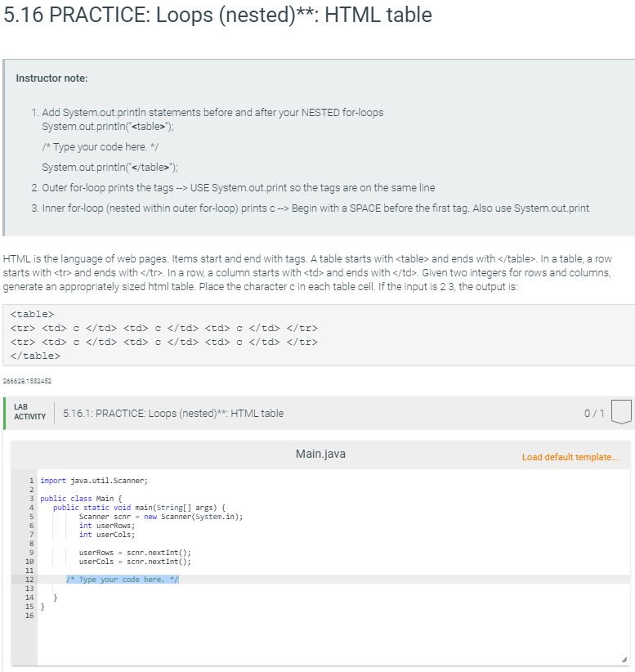Viewport: 635px width, 672px height.
Task: Select the '0 / 1' score text
Action: click(594, 413)
